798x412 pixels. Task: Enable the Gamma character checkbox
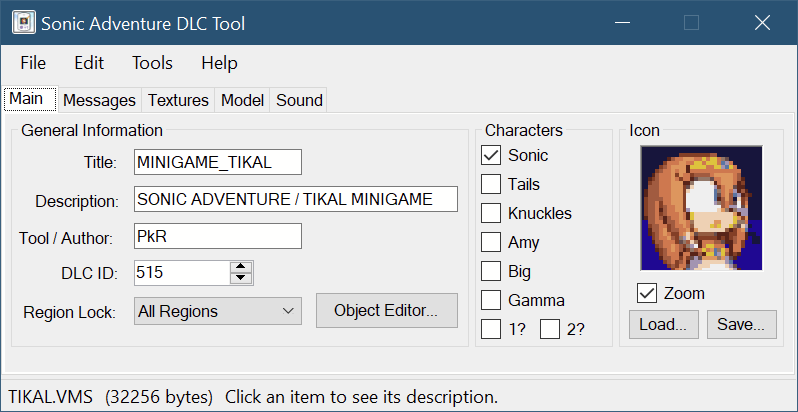pyautogui.click(x=491, y=300)
